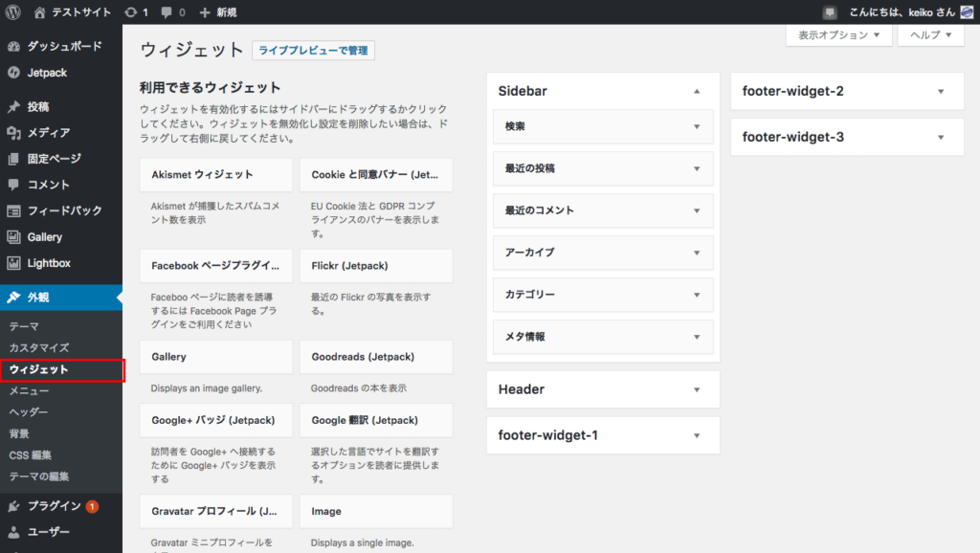Click the WordPress logo icon
The image size is (980, 553).
pos(13,11)
